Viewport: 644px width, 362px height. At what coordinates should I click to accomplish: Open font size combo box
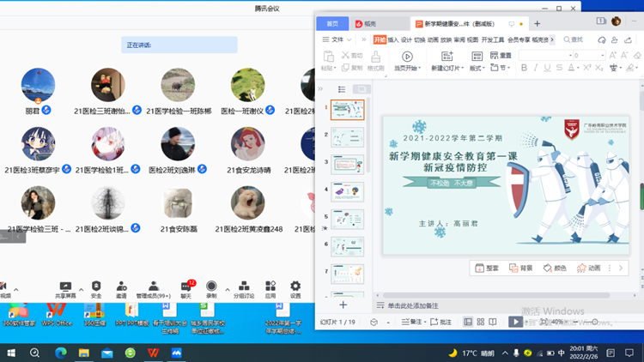click(589, 56)
